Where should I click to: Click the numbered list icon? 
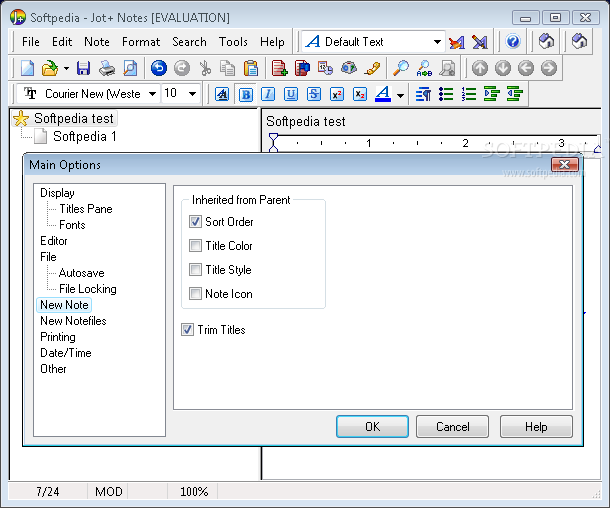(469, 94)
